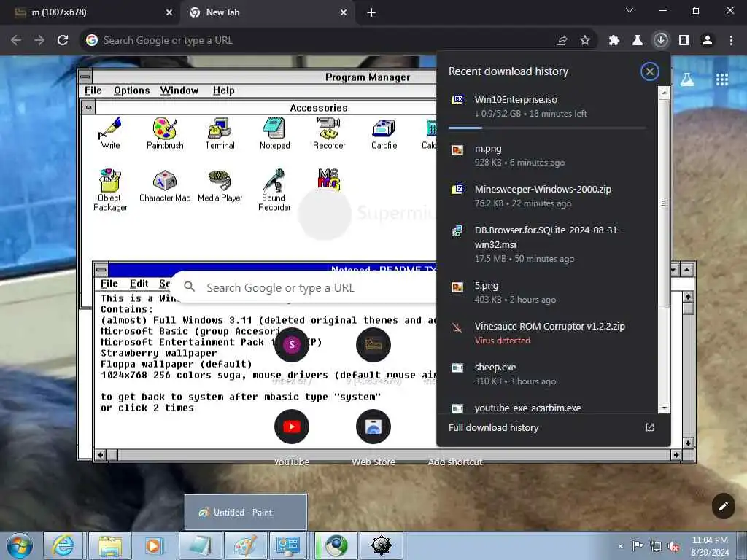Screen dimensions: 747x560
Task: Bookmark this tab with the star icon
Action: (x=585, y=41)
